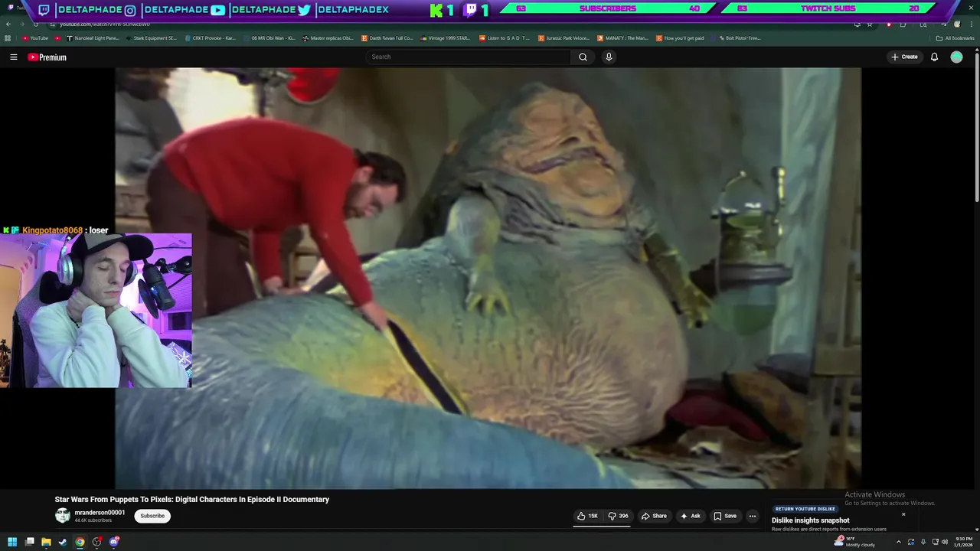
Task: Go to YouTube Premium home logo
Action: tap(47, 57)
